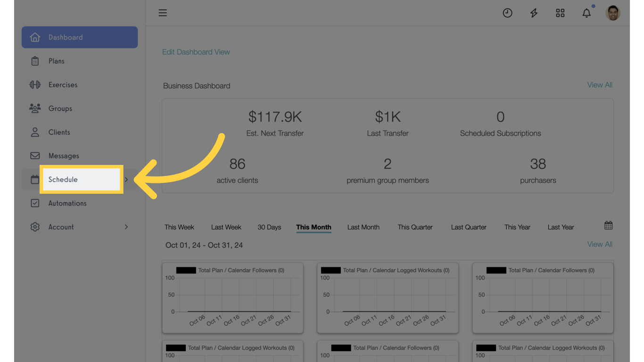644x362 pixels.
Task: Open the custom date range calendar picker
Action: (608, 225)
